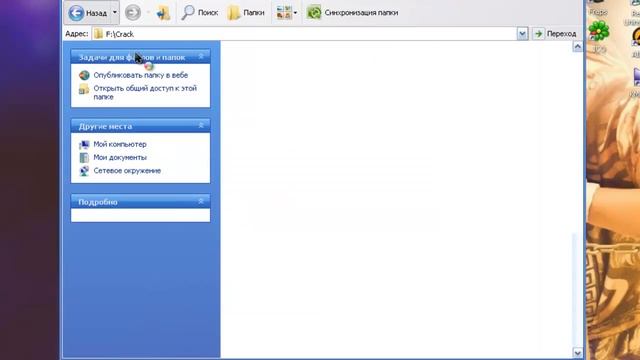
Task: Collapse the Подробно details panel
Action: 201,201
